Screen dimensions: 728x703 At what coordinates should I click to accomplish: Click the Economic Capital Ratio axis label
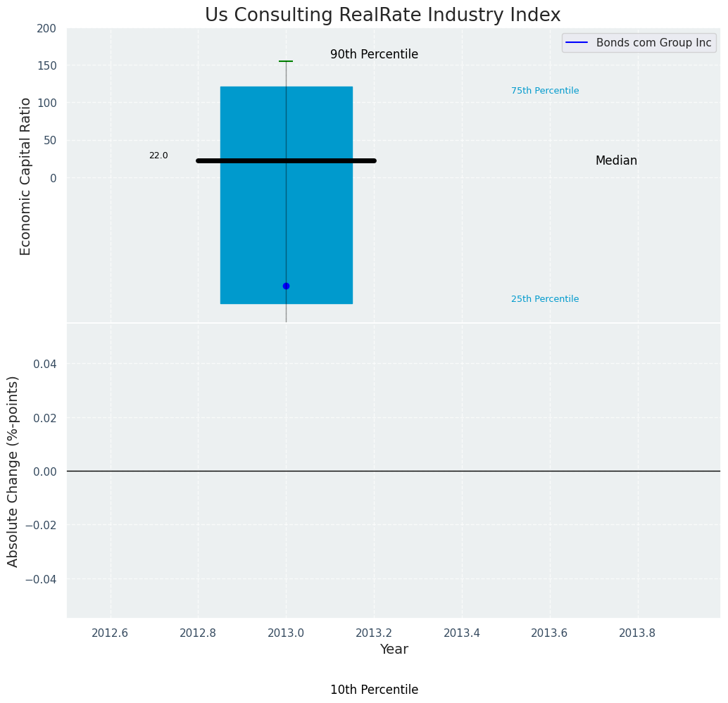point(26,176)
